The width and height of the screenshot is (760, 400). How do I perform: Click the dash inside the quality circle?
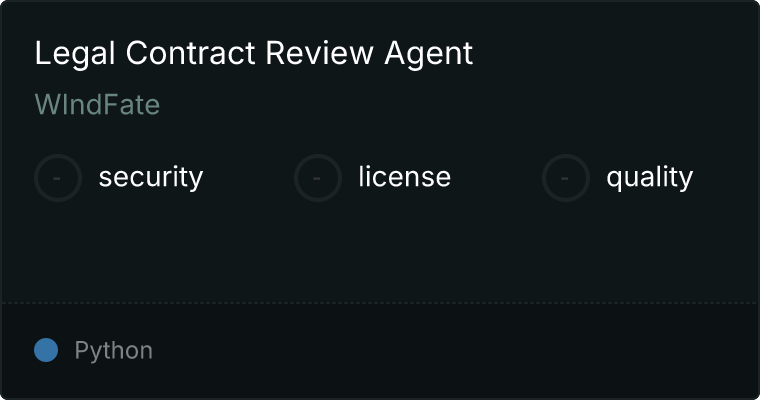(x=565, y=178)
